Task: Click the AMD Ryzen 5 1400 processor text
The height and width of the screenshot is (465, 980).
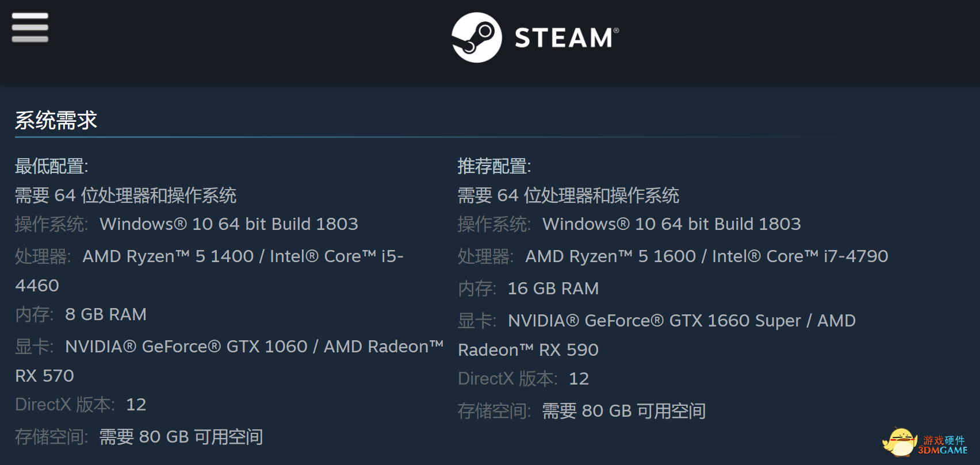Action: 168,256
